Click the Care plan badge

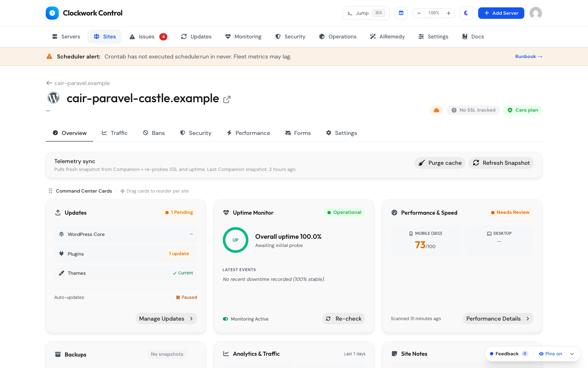tap(523, 110)
